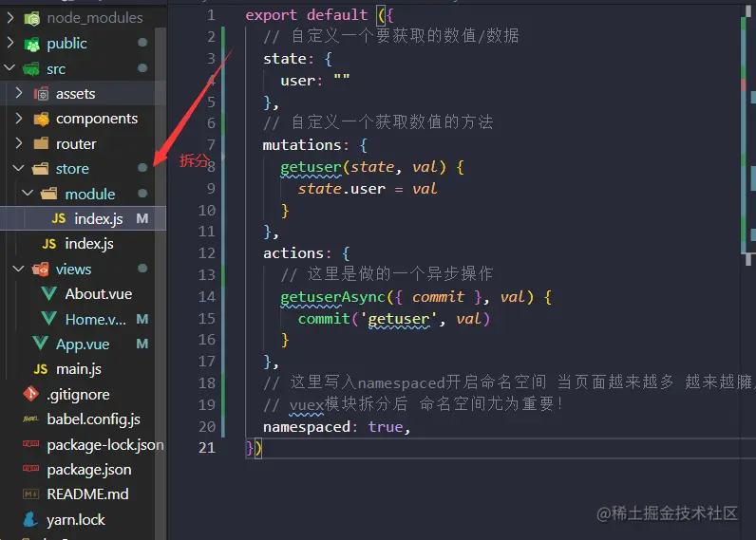Click the modified dot on src folder
This screenshot has height=540, width=756.
click(x=142, y=68)
